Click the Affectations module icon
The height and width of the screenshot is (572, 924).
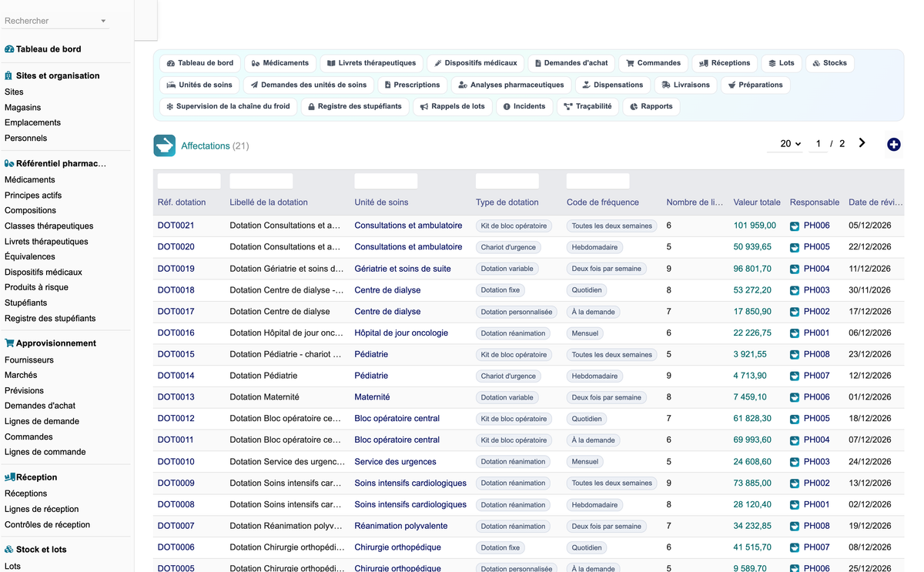164,146
